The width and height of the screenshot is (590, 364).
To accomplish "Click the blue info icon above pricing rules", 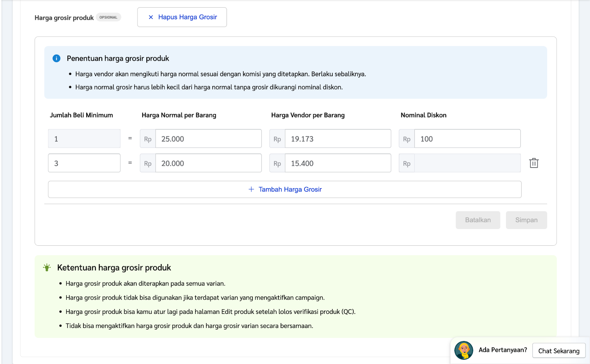I will tap(56, 58).
